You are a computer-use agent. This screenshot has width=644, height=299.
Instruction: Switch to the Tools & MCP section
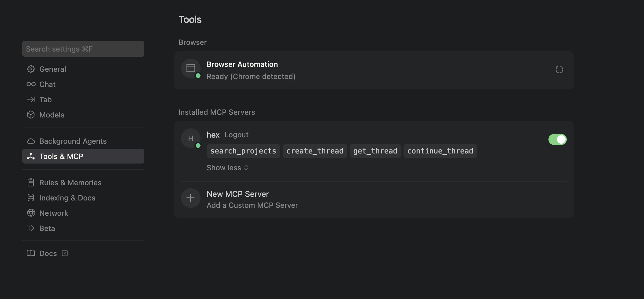(x=61, y=156)
